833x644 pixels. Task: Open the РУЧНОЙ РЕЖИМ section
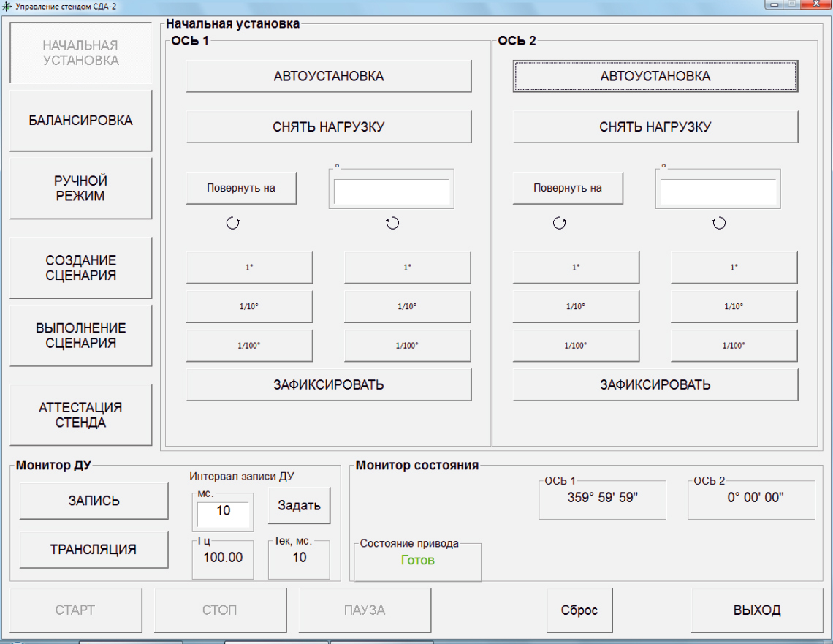click(x=80, y=189)
